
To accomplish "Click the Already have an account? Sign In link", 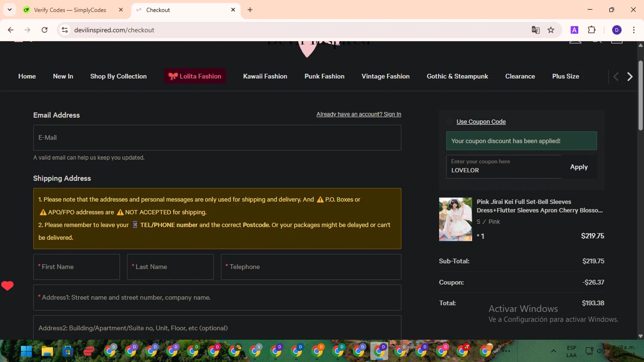I will 359,114.
